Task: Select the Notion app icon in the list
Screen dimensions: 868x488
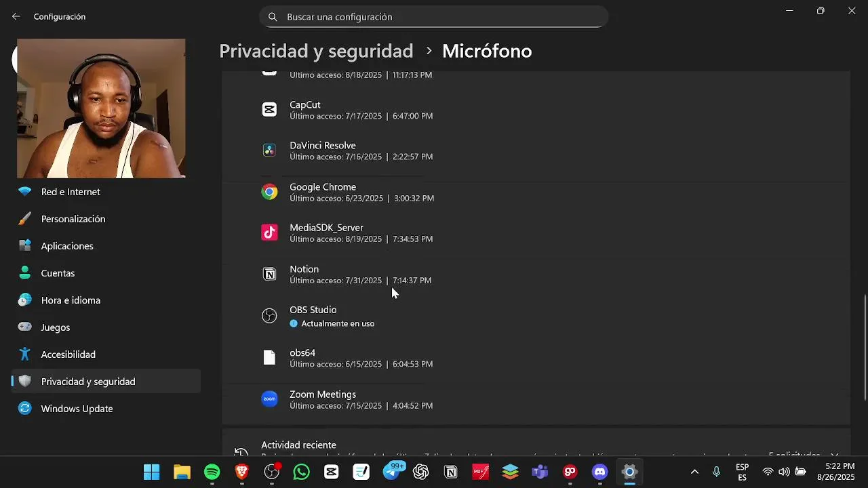Action: coord(269,274)
